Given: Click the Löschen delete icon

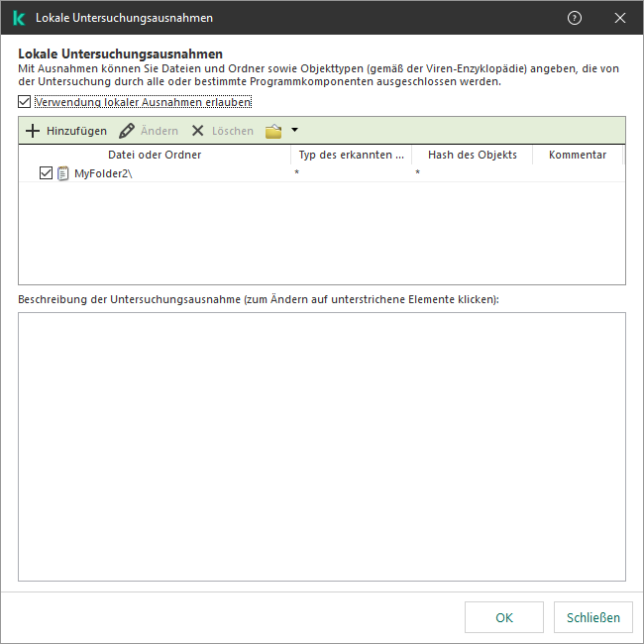Looking at the screenshot, I should tap(198, 131).
